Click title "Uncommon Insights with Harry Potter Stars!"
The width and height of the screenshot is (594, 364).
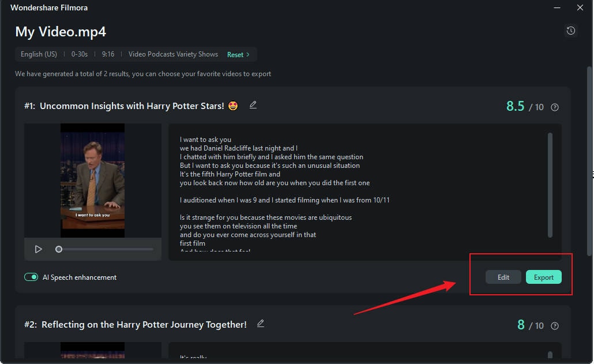pyautogui.click(x=132, y=106)
